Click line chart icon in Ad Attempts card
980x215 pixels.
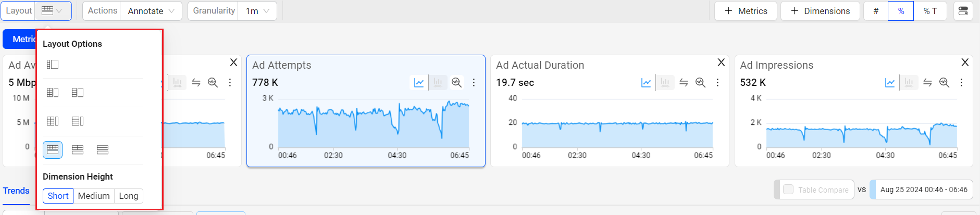419,83
